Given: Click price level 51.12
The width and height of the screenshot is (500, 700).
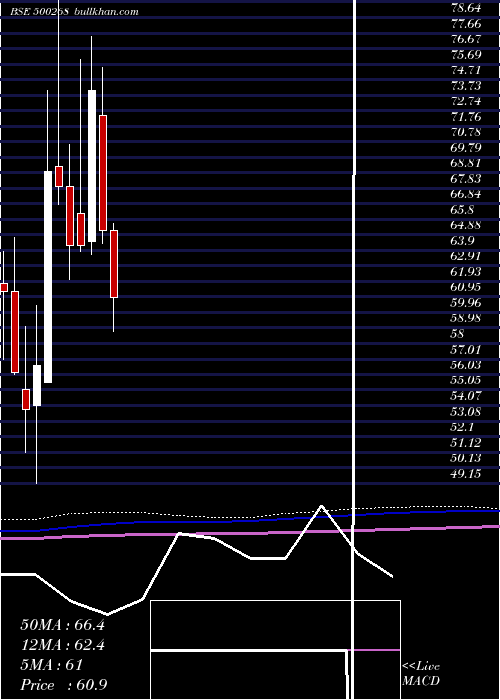Looking at the screenshot, I should (466, 442).
